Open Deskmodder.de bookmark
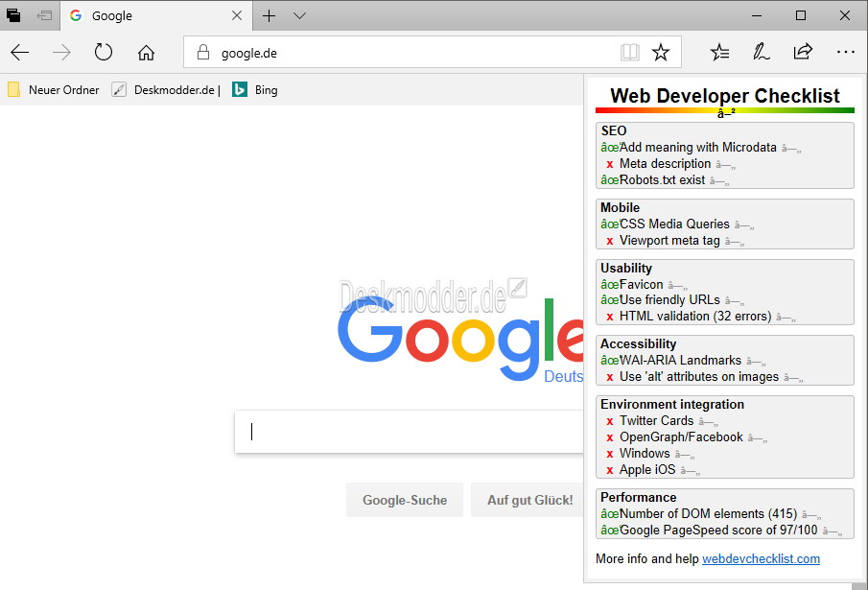 (166, 89)
